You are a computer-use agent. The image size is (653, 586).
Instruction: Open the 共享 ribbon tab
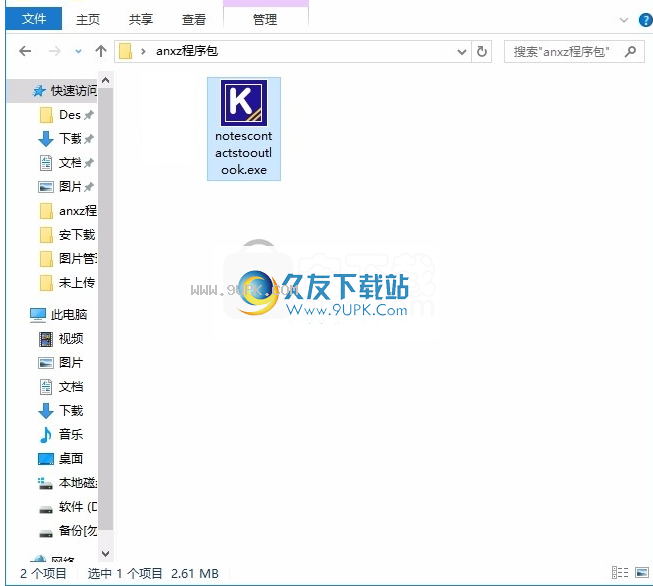pyautogui.click(x=141, y=19)
